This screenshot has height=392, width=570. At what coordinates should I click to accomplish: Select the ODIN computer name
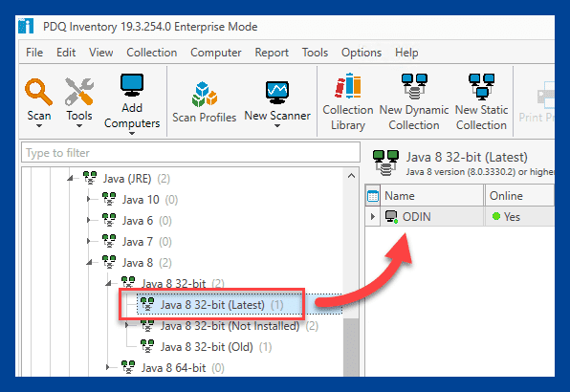[x=417, y=217]
